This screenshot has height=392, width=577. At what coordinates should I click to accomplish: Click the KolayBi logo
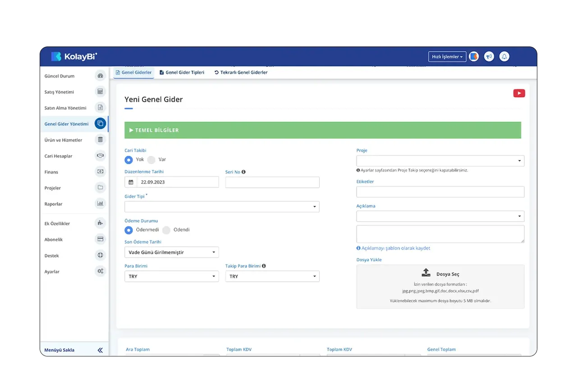pos(74,56)
